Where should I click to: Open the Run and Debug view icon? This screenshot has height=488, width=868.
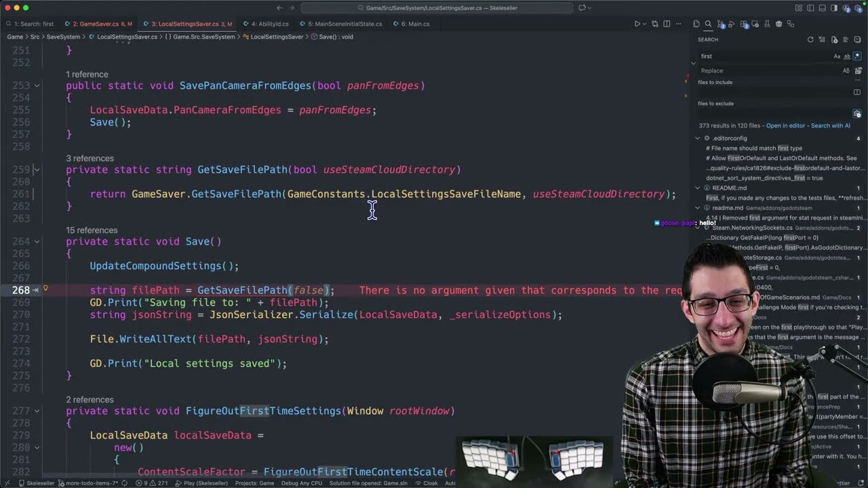[x=732, y=24]
